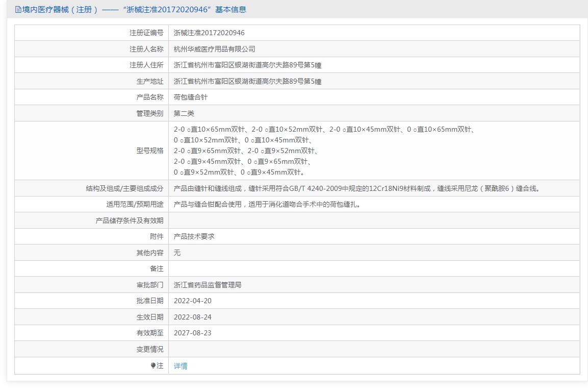Image resolution: width=588 pixels, height=391 pixels.
Task: Click the 注册人住所 label
Action: [x=147, y=65]
